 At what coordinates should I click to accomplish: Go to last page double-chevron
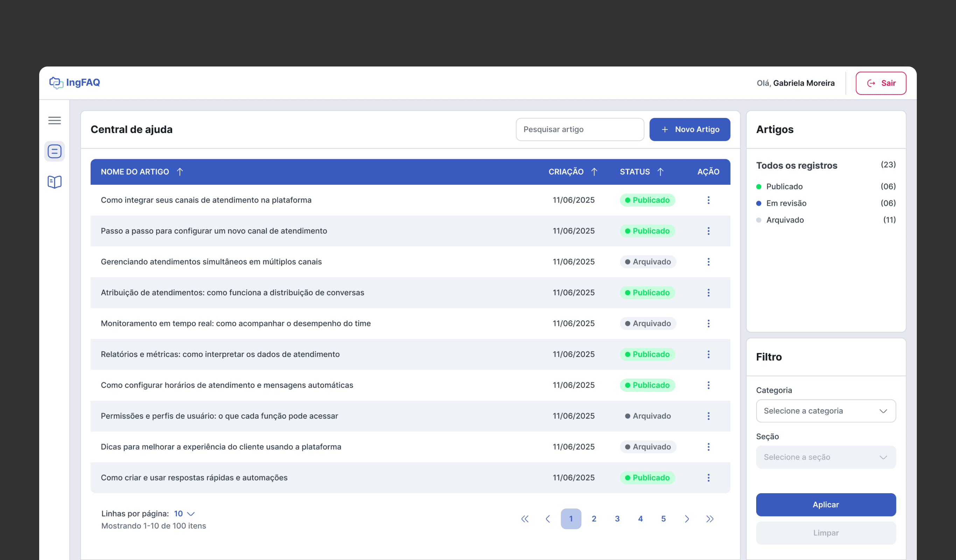pyautogui.click(x=709, y=519)
